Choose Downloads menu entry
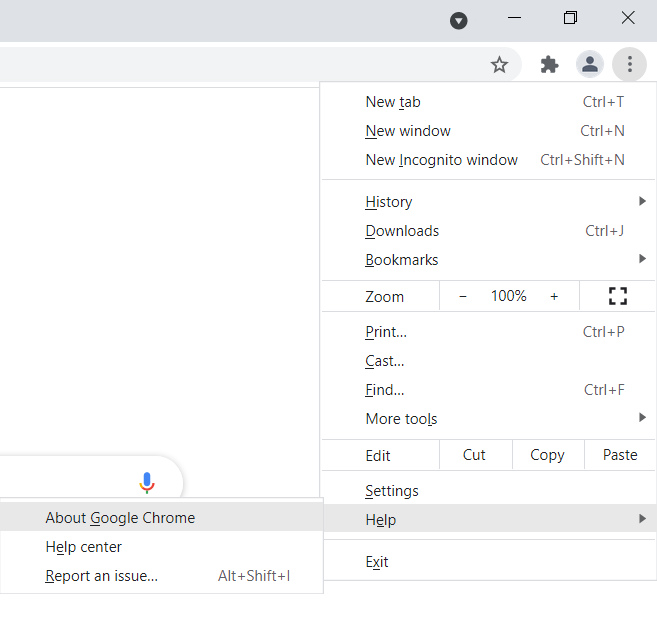 (x=402, y=231)
